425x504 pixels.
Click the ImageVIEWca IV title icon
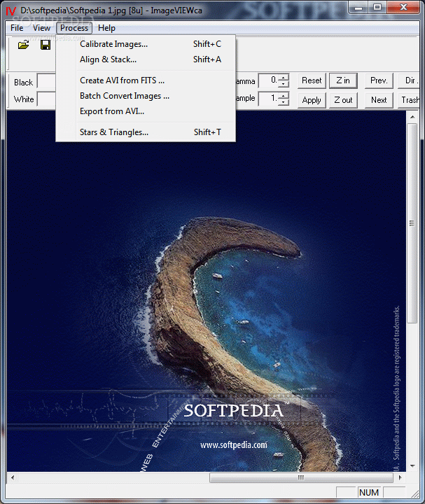11,11
